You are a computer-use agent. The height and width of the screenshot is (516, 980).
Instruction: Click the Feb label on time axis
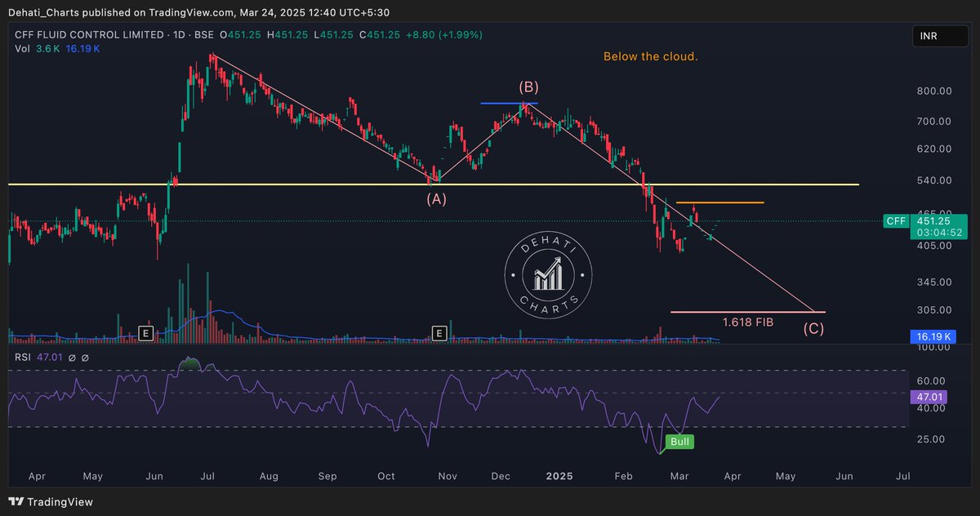click(624, 475)
